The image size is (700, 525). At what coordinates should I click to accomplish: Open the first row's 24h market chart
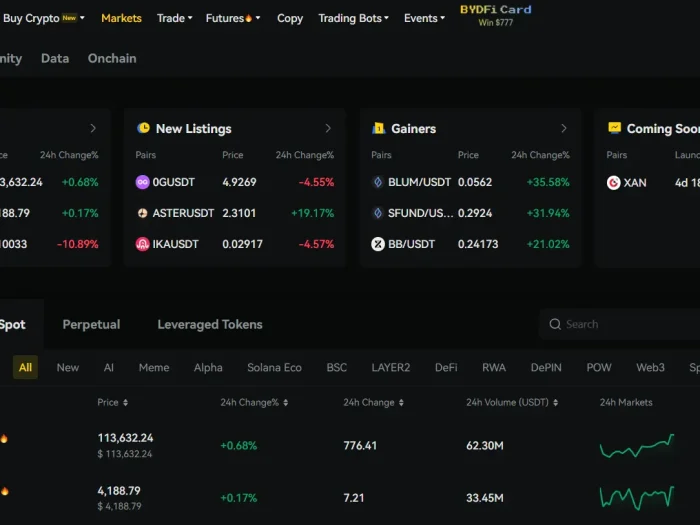636,446
